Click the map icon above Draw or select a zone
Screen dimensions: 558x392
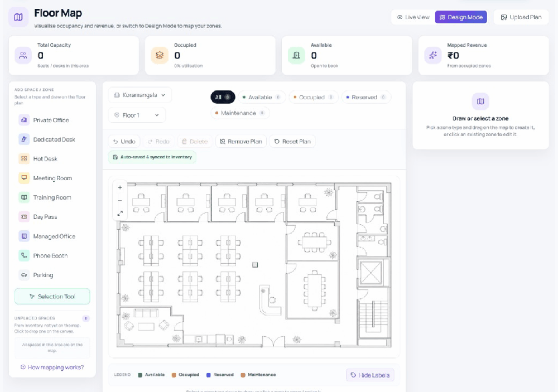[x=480, y=101]
